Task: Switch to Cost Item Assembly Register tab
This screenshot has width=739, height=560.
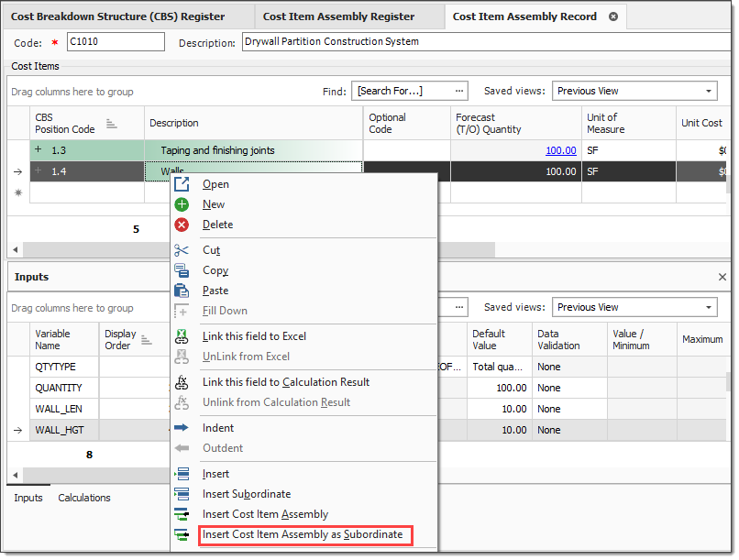Action: (338, 16)
